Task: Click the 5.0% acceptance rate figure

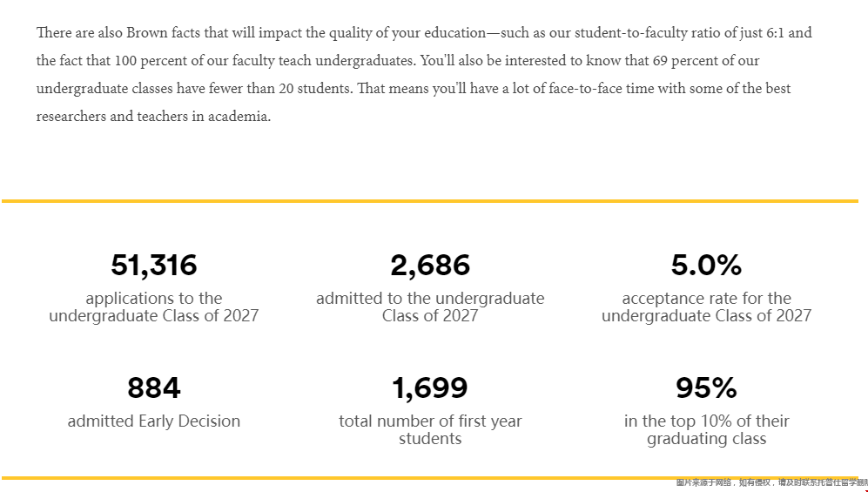Action: pos(706,265)
